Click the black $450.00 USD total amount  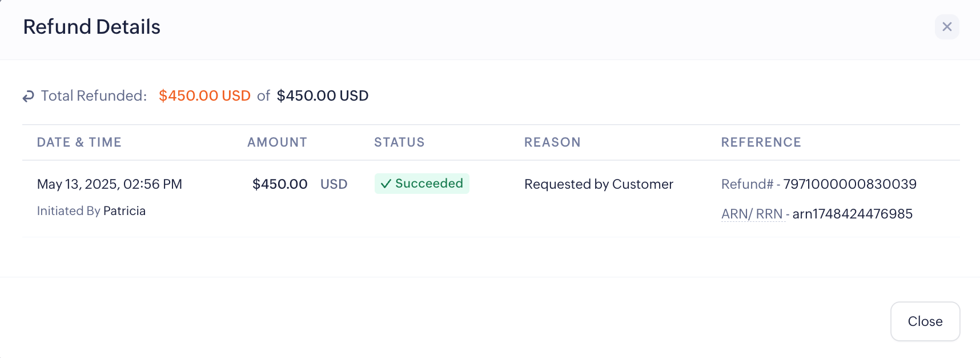pos(322,96)
